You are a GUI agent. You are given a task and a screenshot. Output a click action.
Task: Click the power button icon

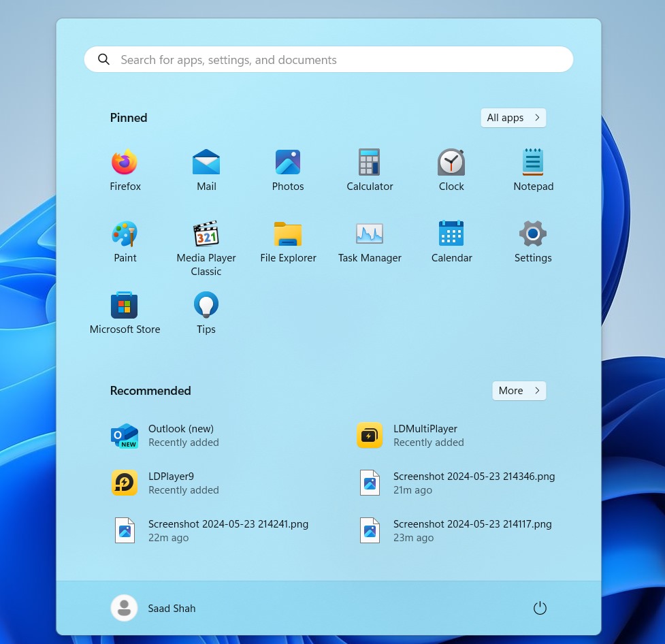tap(540, 608)
